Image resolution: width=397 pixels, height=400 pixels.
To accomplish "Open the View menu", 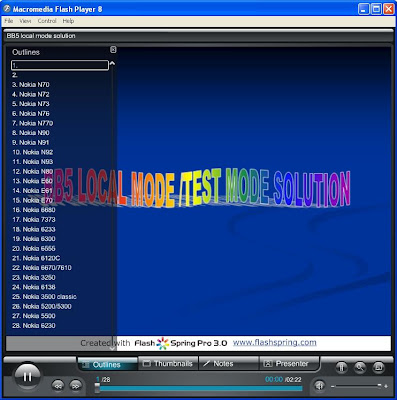I will click(25, 21).
